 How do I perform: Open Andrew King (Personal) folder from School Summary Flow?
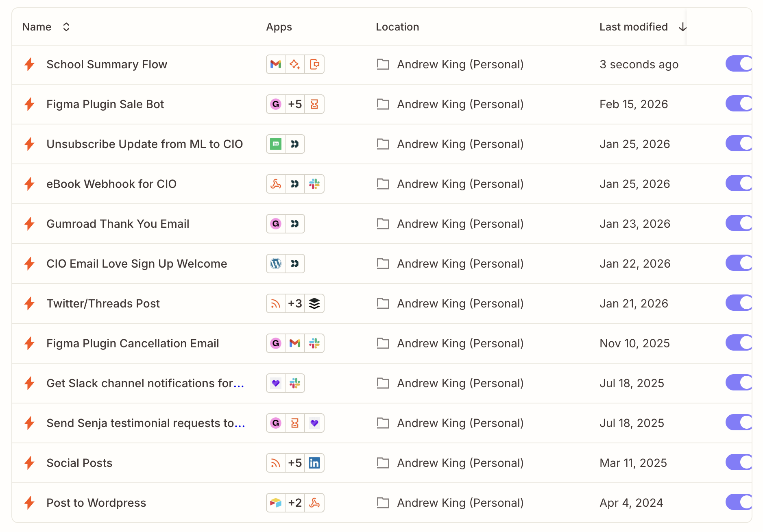[x=460, y=64]
